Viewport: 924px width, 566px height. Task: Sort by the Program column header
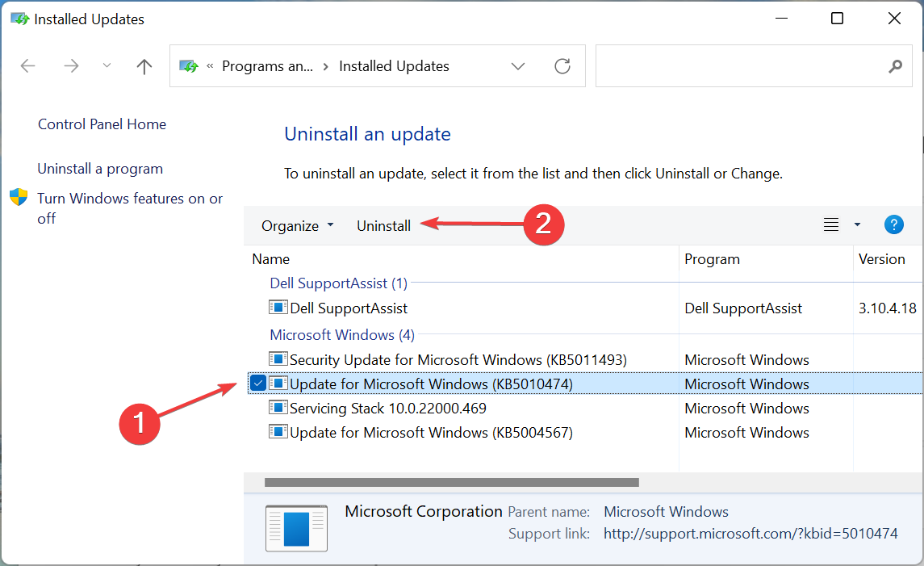coord(712,259)
